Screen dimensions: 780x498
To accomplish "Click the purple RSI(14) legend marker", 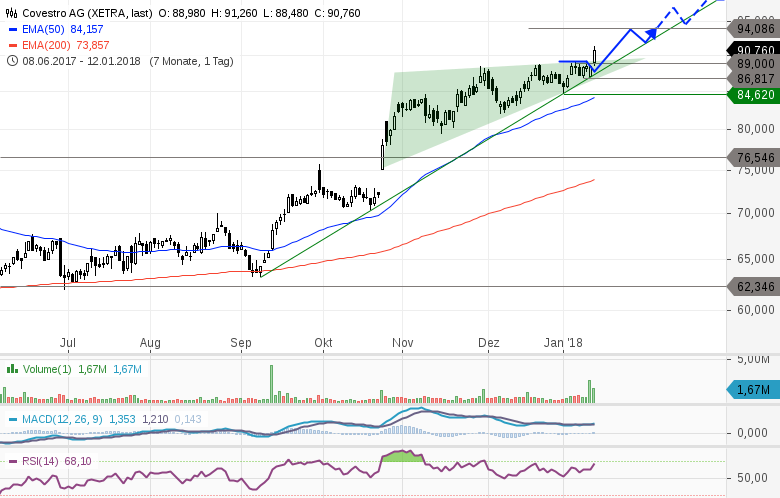I will click(13, 462).
